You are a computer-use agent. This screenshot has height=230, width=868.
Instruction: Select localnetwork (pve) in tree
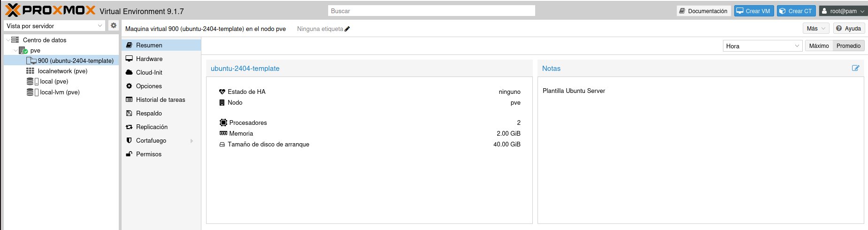[x=61, y=71]
